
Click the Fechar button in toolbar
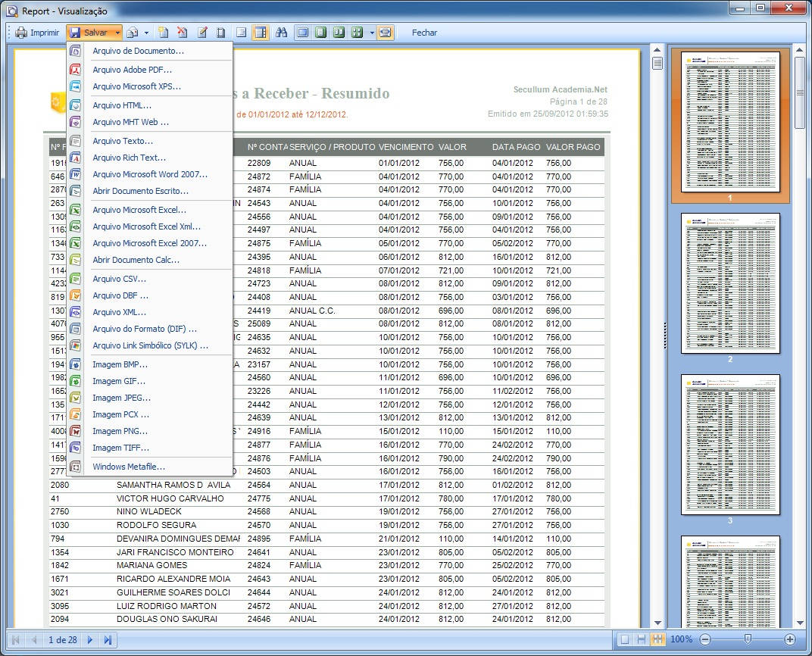pos(424,33)
